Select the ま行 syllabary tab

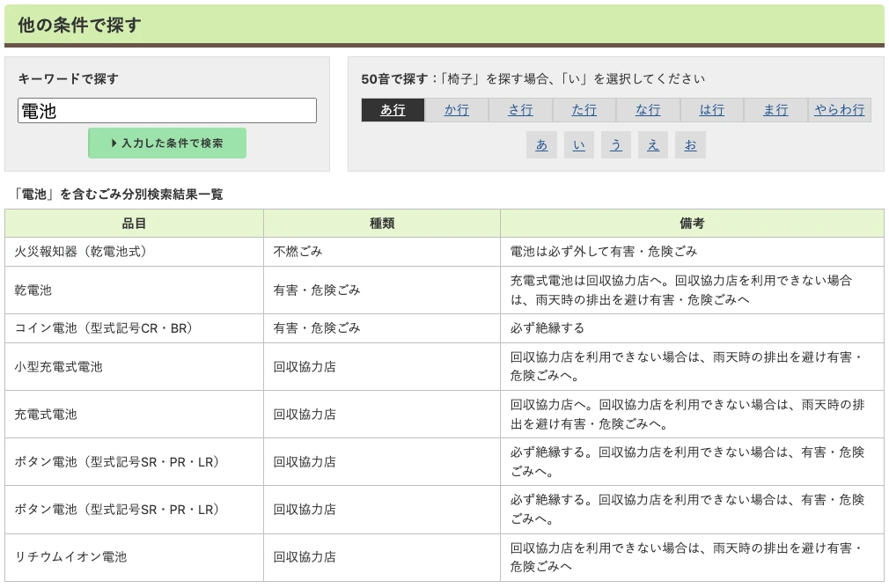coord(776,110)
